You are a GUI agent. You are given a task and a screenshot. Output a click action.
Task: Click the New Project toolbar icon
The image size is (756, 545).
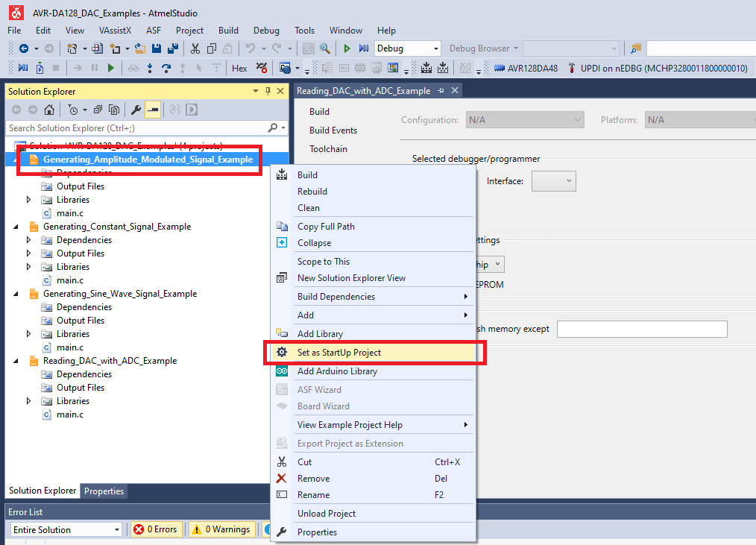(x=72, y=48)
